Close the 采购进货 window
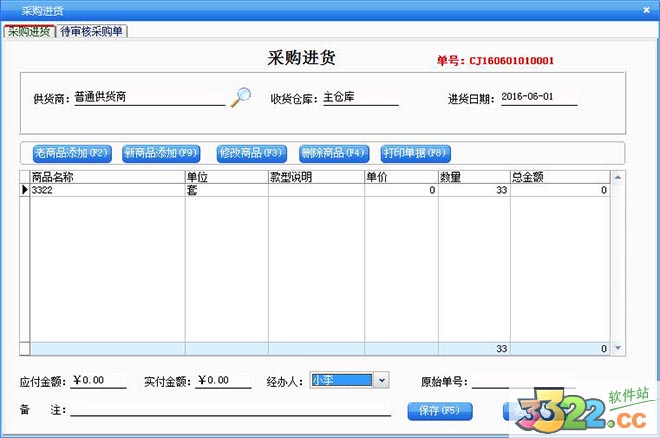 pos(647,10)
